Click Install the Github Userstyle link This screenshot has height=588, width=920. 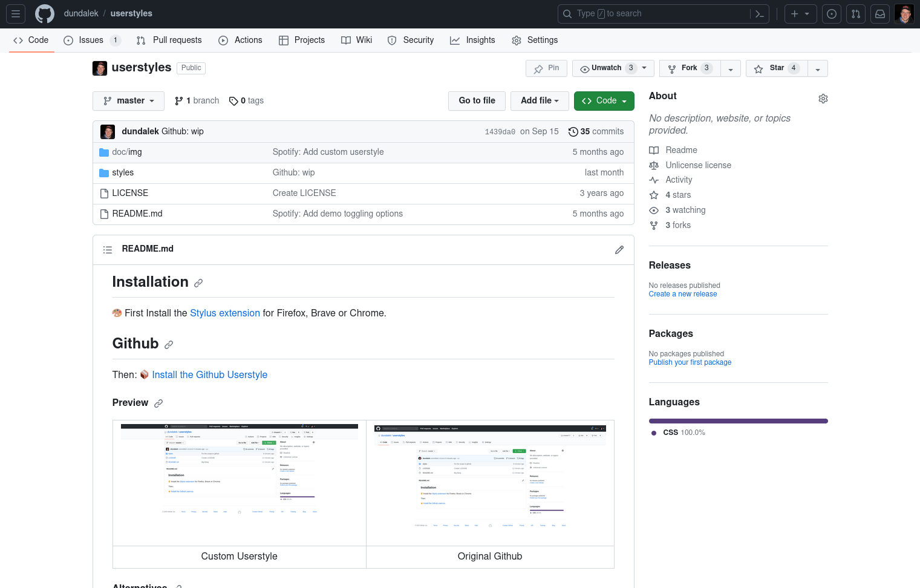tap(209, 375)
